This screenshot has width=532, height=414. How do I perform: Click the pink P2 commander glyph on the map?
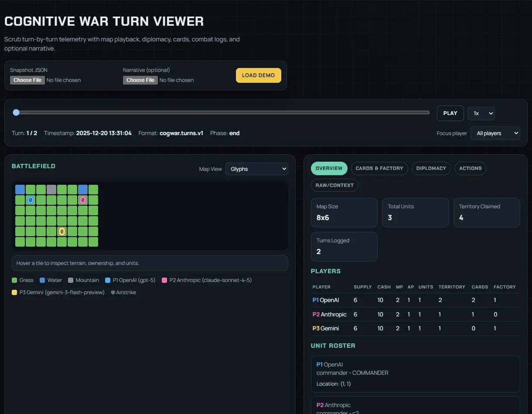(83, 200)
